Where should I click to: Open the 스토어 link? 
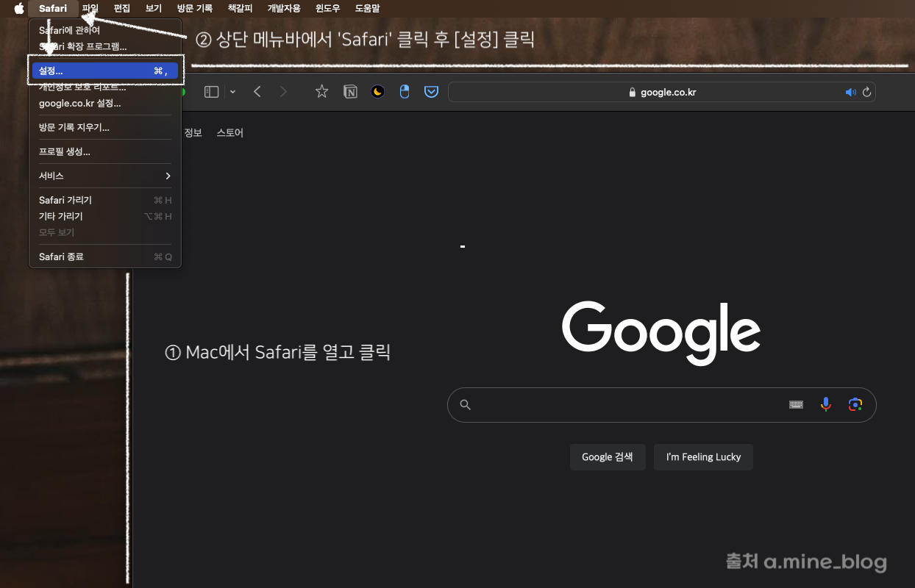click(x=229, y=133)
